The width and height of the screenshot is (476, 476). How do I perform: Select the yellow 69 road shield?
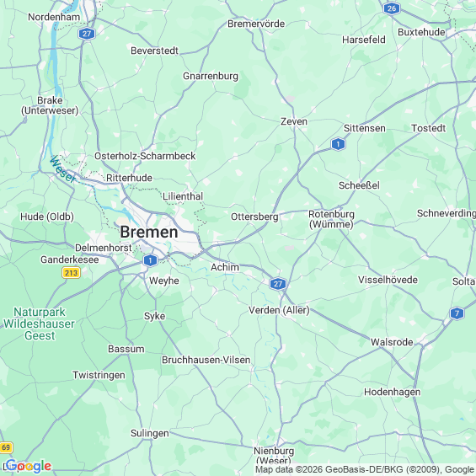pos(6,447)
